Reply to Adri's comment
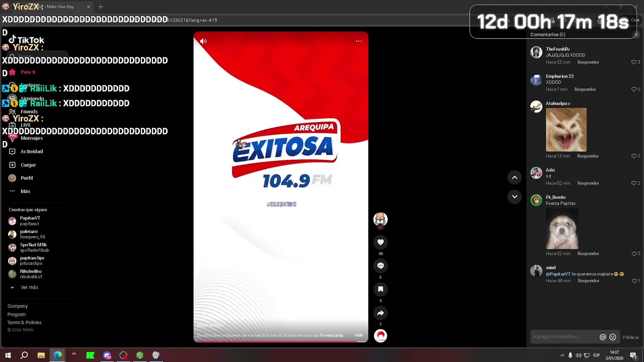 pos(588,184)
